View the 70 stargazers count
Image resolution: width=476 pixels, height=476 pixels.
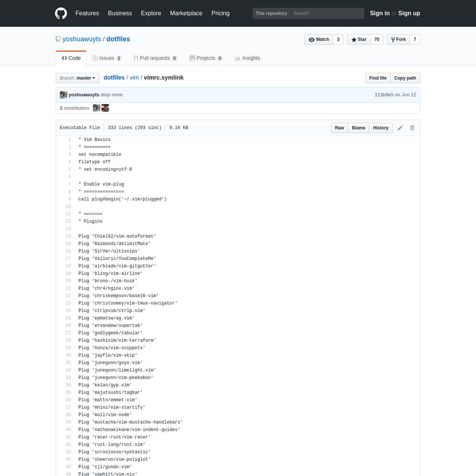pos(377,40)
